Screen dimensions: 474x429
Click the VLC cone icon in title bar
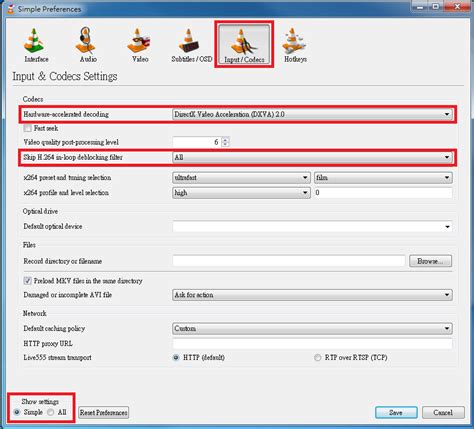coord(11,9)
